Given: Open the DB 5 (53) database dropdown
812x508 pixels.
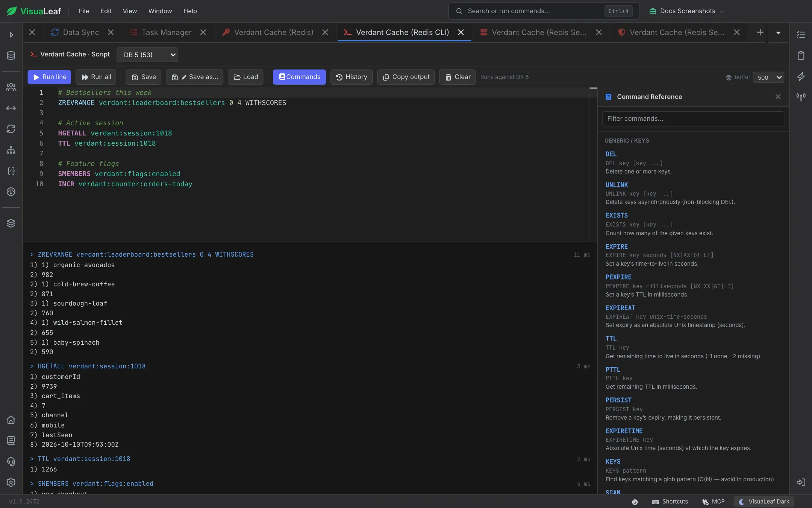Looking at the screenshot, I should pos(147,55).
